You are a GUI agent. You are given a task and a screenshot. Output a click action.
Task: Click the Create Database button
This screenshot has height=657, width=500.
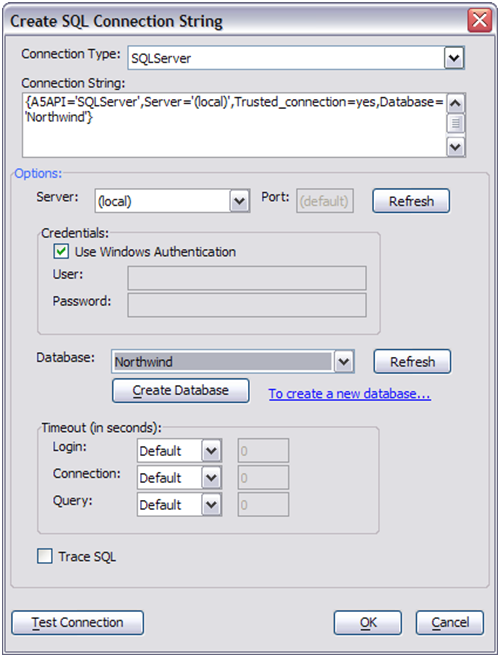tap(181, 391)
